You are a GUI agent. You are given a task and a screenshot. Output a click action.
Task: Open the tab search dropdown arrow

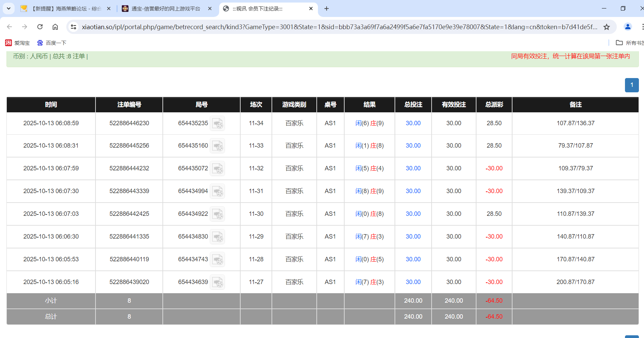[x=8, y=8]
